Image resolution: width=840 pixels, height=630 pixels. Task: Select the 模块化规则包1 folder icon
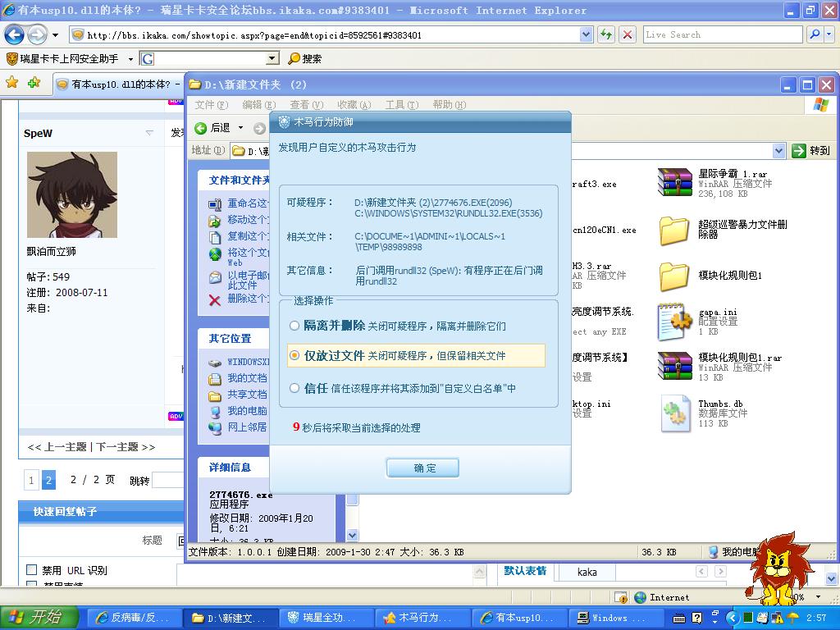674,276
